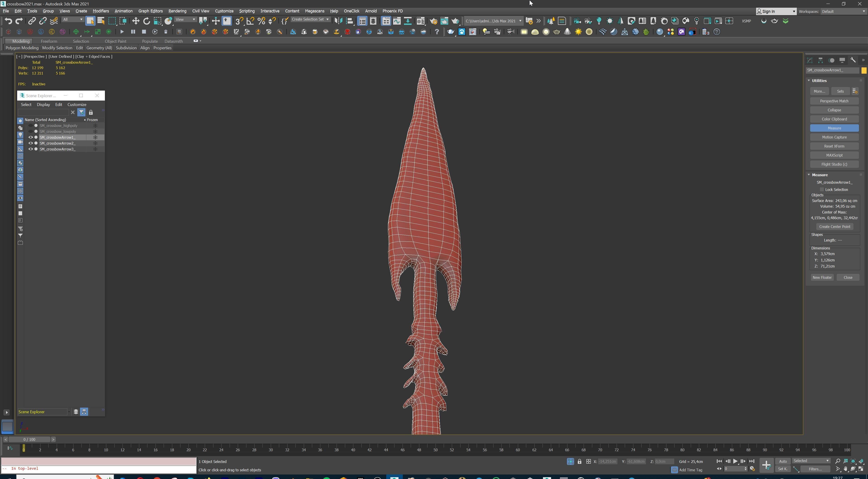Viewport: 868px width, 479px height.
Task: Click the Zoom magnifier viewport control
Action: [x=838, y=461]
